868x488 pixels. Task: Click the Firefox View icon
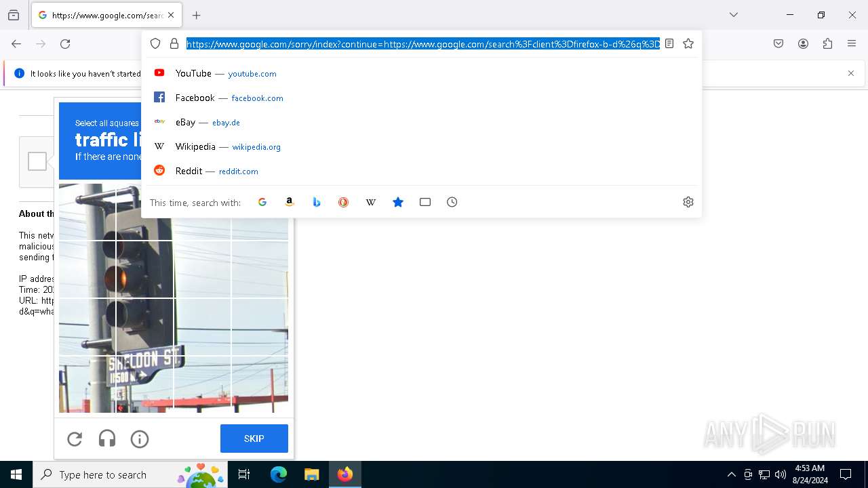point(14,15)
